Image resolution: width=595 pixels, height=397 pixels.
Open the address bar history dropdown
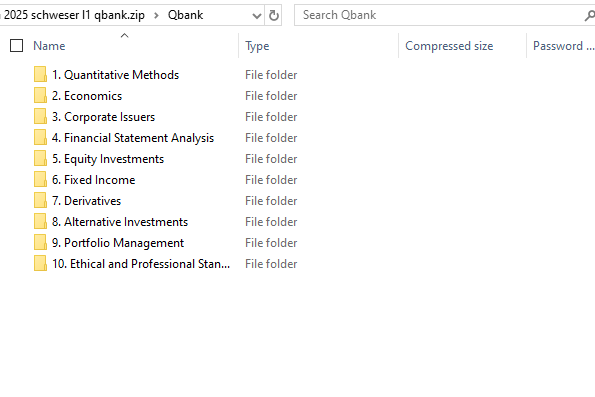[257, 16]
